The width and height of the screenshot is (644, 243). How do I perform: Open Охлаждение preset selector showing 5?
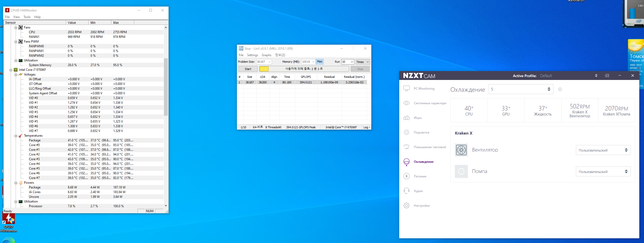click(521, 89)
